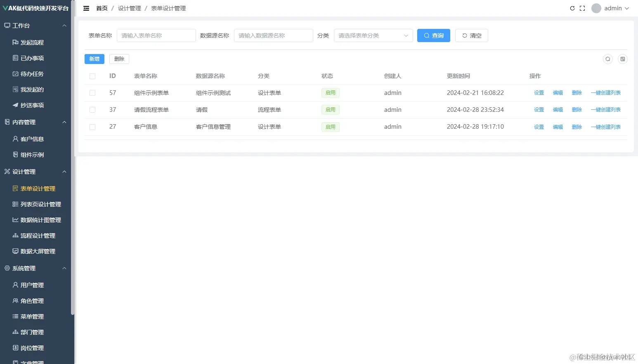Open 列表页设计管理 in the sidebar
The width and height of the screenshot is (638, 364).
(x=38, y=204)
